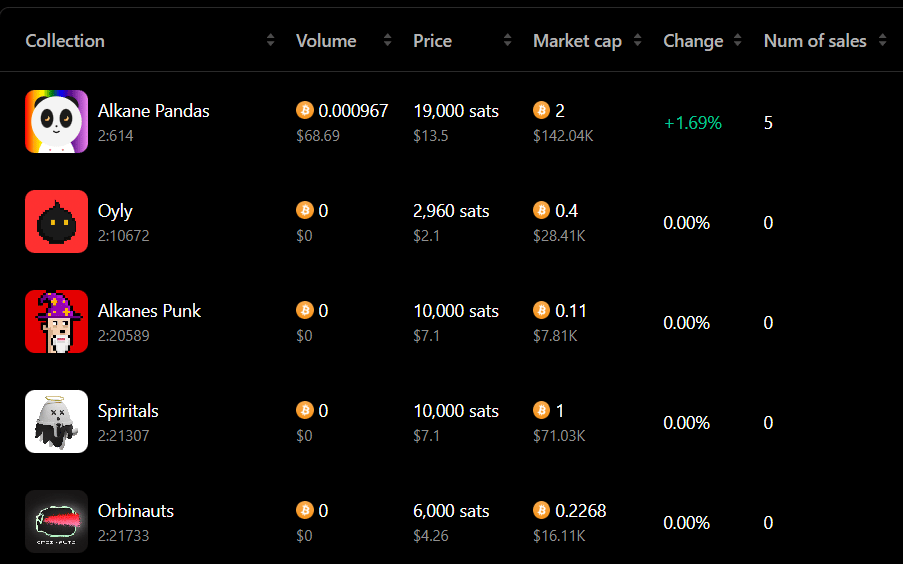This screenshot has width=903, height=564.
Task: Sort by Collection using the sort arrows
Action: click(271, 40)
